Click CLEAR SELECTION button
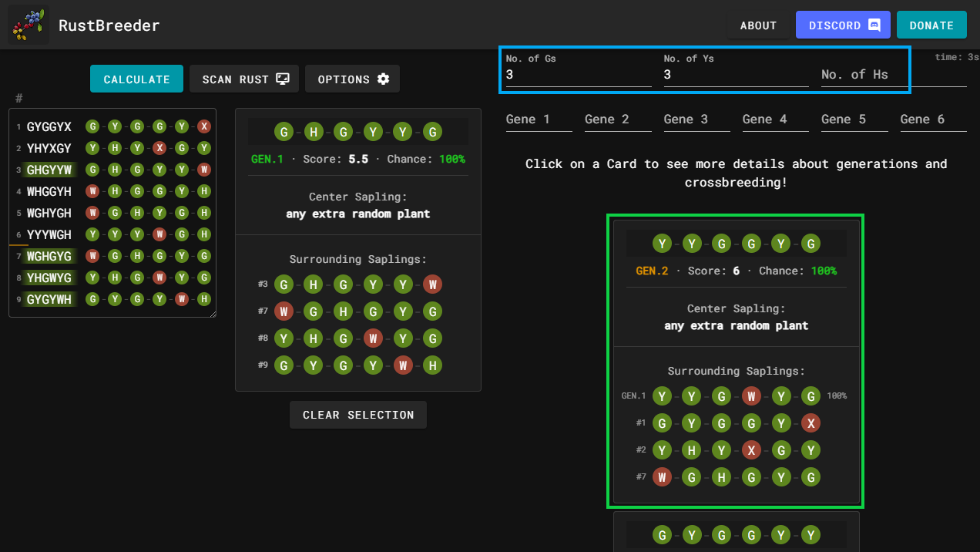This screenshot has width=980, height=552. [358, 415]
